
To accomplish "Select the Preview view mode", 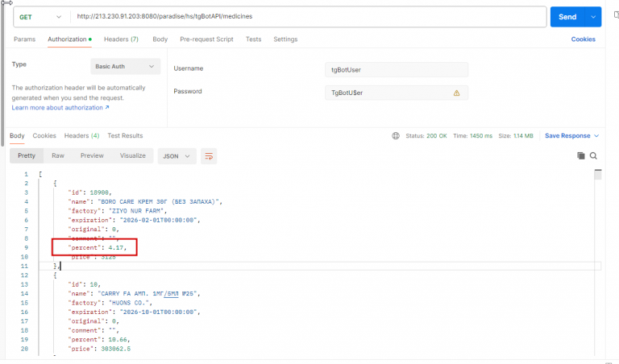I will [92, 155].
